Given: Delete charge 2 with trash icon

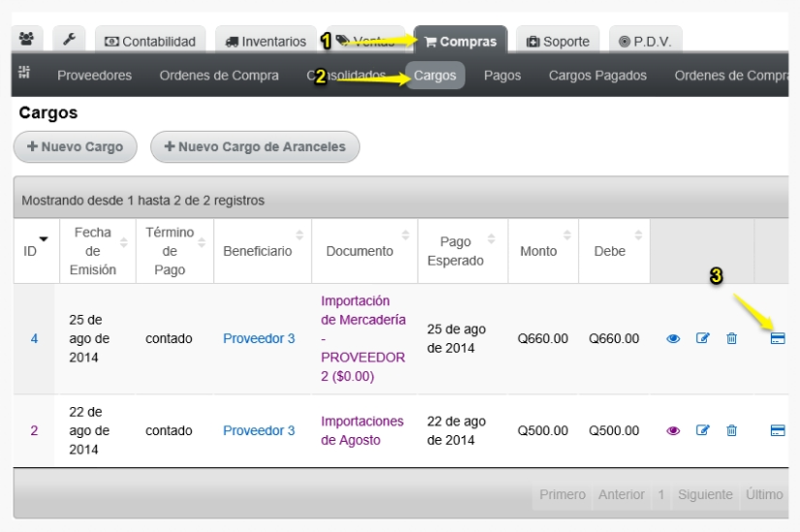Looking at the screenshot, I should click(731, 430).
